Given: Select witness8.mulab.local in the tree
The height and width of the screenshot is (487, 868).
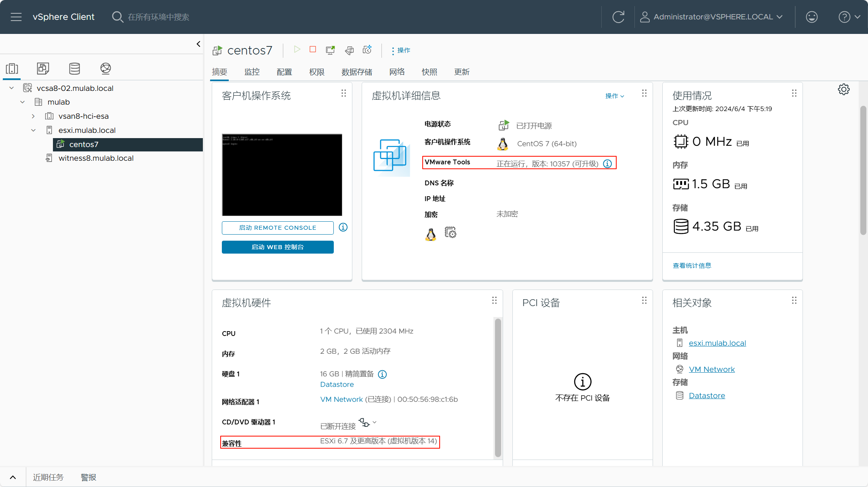Looking at the screenshot, I should coord(96,158).
